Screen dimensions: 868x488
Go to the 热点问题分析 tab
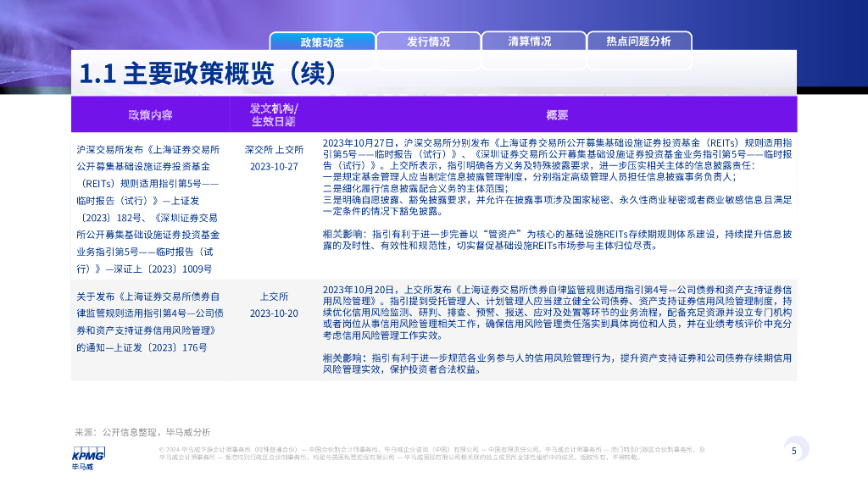pyautogui.click(x=638, y=41)
